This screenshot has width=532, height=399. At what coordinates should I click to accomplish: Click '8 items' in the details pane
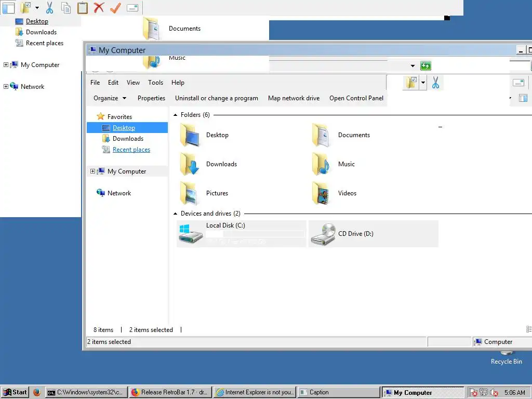coord(103,330)
